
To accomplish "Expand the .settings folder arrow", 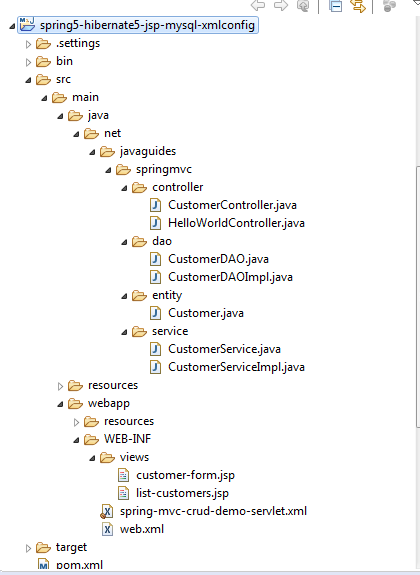I will 28,44.
